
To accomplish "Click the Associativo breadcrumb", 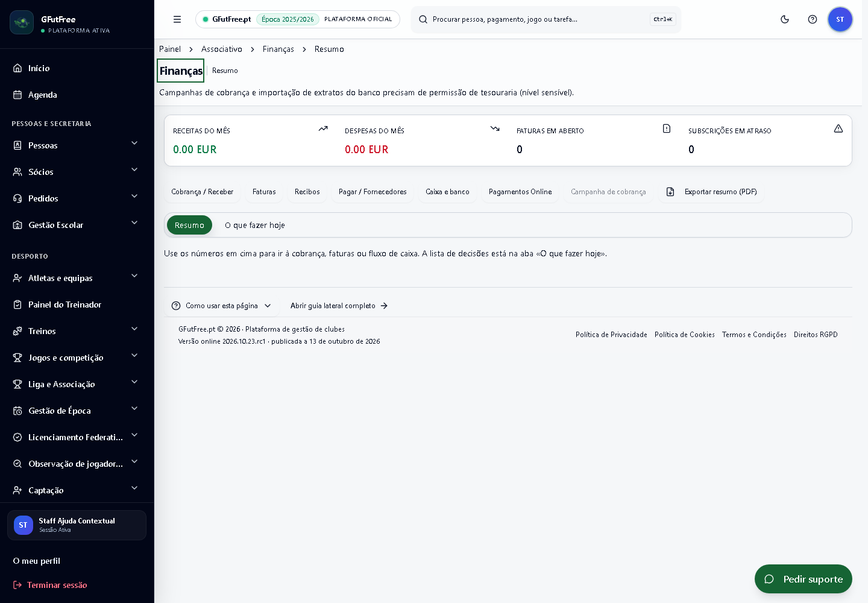I will click(222, 49).
